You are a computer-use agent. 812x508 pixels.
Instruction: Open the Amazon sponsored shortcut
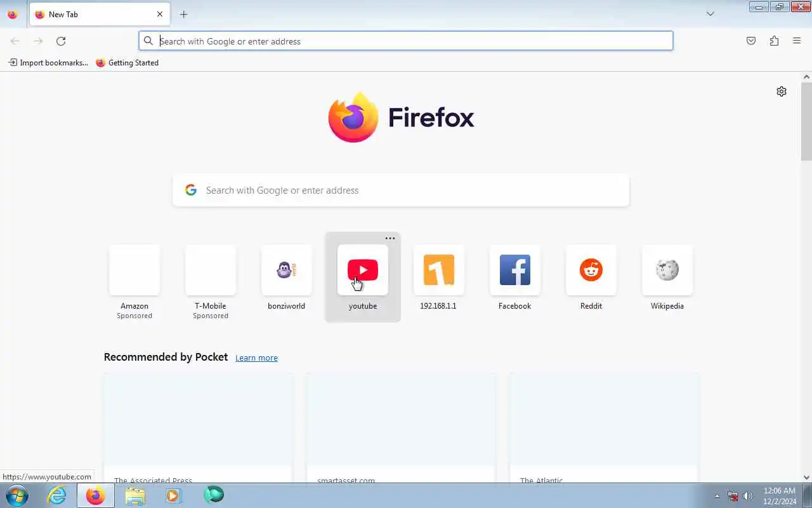[x=134, y=277]
